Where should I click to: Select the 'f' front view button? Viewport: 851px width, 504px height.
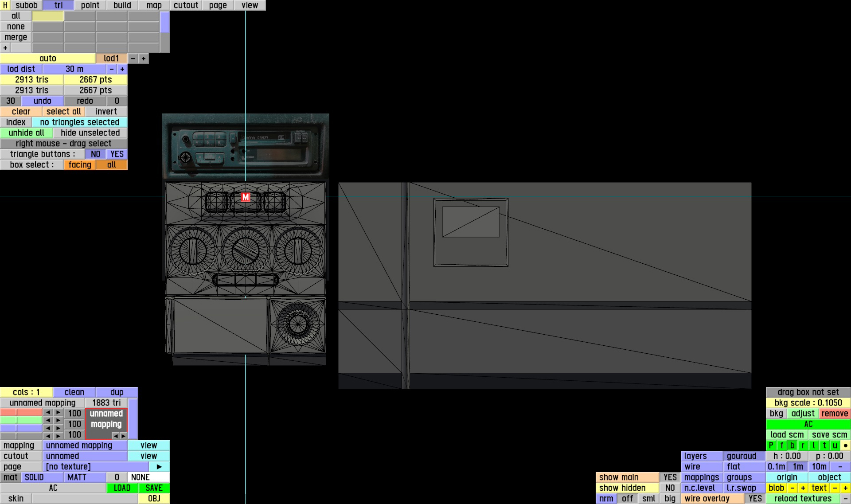781,445
